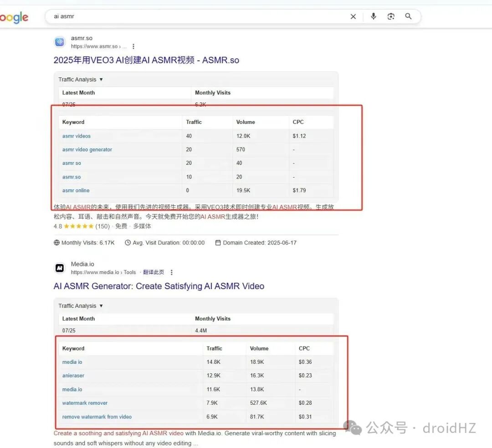The width and height of the screenshot is (492, 448).
Task: Click the Traffic header in Media.io table
Action: click(214, 348)
